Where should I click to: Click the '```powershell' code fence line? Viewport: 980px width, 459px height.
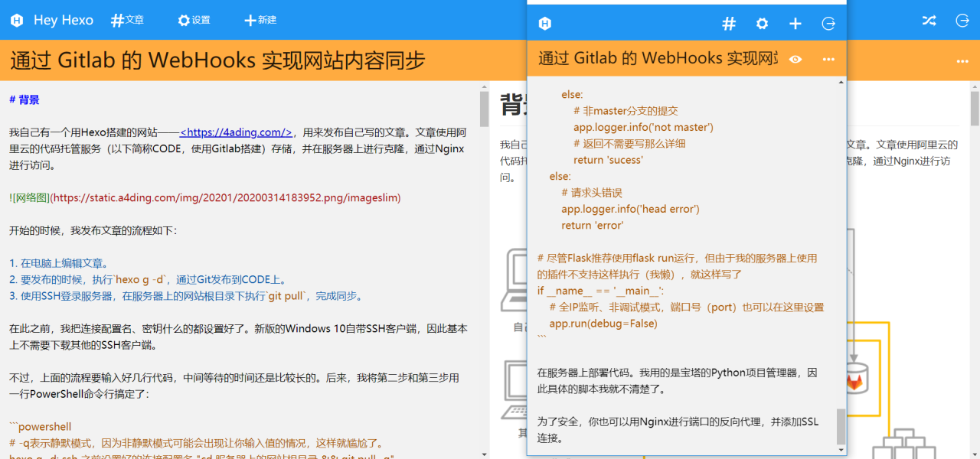(x=40, y=427)
